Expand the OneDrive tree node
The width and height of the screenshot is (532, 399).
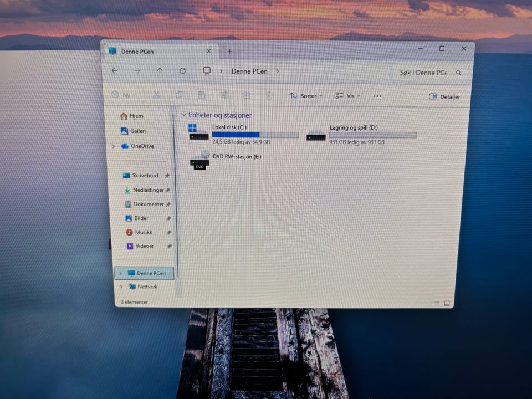point(114,146)
